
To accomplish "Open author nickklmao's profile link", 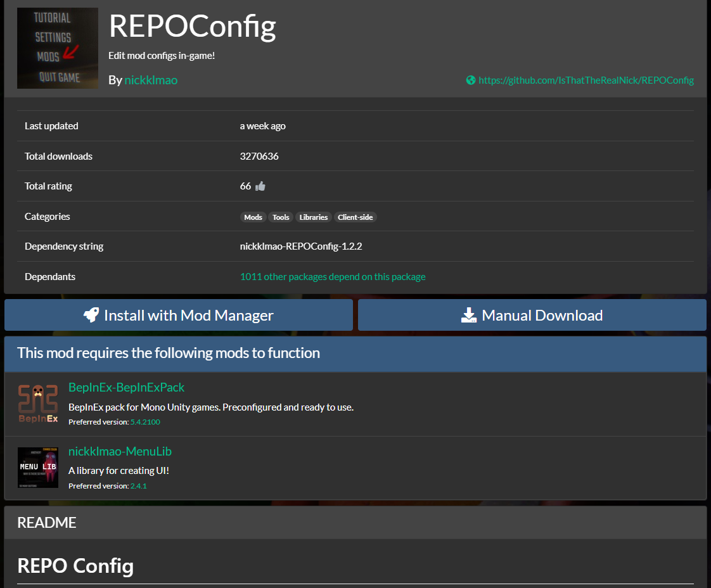I will click(x=151, y=80).
